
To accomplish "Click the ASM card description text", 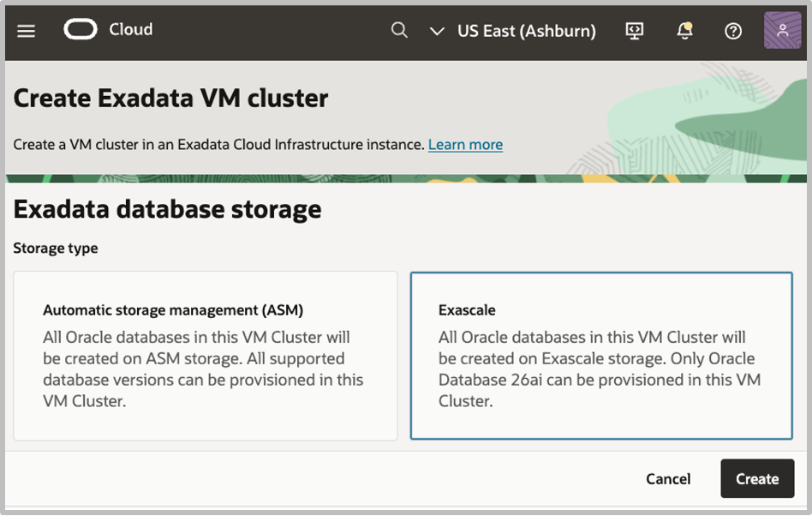I will [203, 369].
